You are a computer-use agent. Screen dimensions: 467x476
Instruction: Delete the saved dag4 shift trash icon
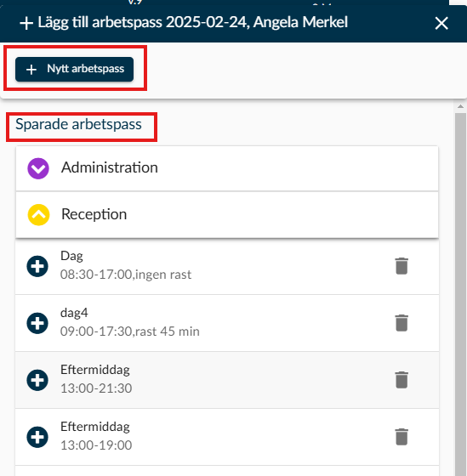402,323
